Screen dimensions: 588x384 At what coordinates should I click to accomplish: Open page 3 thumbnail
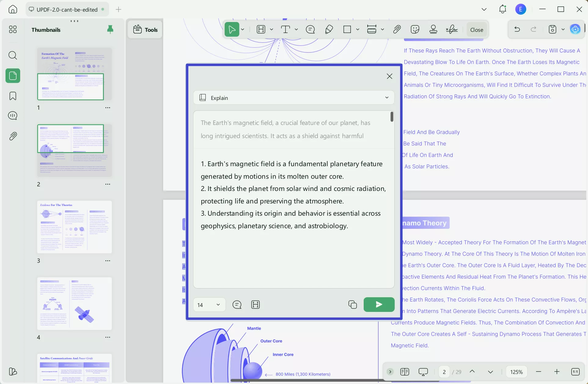click(74, 227)
